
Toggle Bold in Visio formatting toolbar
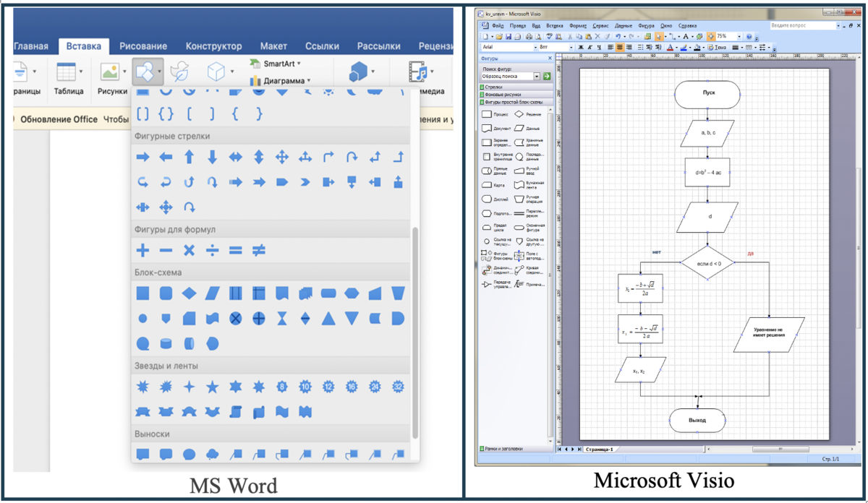(581, 47)
